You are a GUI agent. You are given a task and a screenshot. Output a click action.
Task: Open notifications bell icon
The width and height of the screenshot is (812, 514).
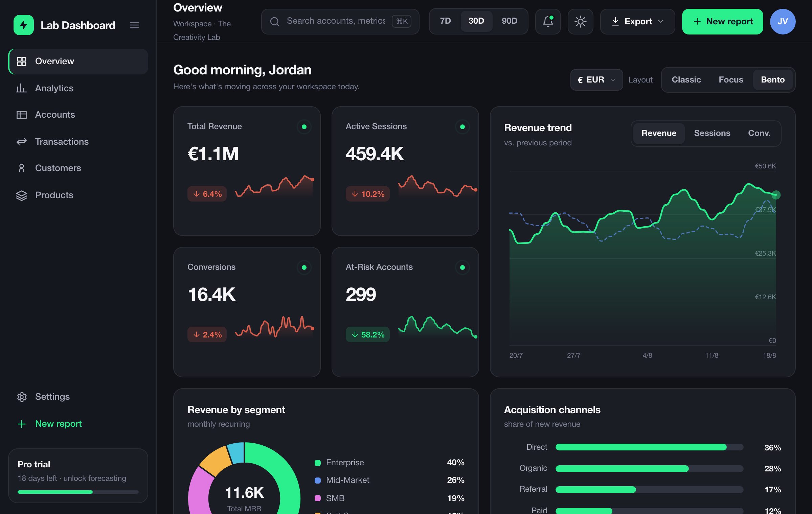click(x=548, y=22)
